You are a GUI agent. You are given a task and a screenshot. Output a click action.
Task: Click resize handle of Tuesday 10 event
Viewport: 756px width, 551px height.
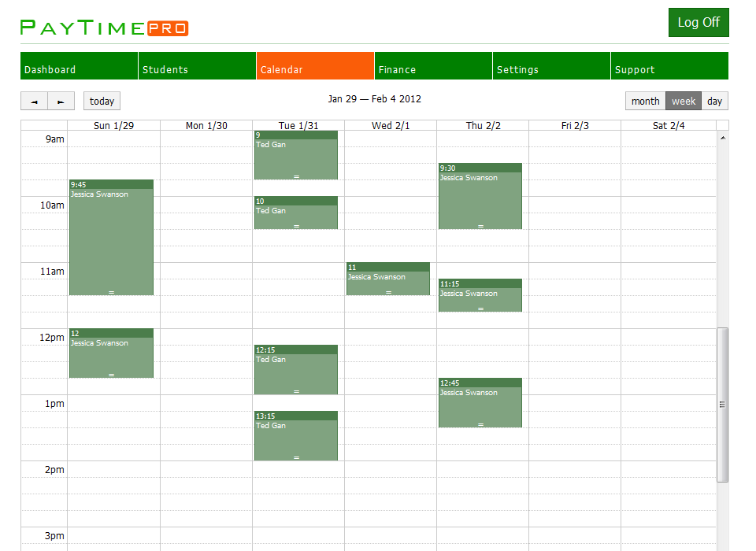click(297, 226)
